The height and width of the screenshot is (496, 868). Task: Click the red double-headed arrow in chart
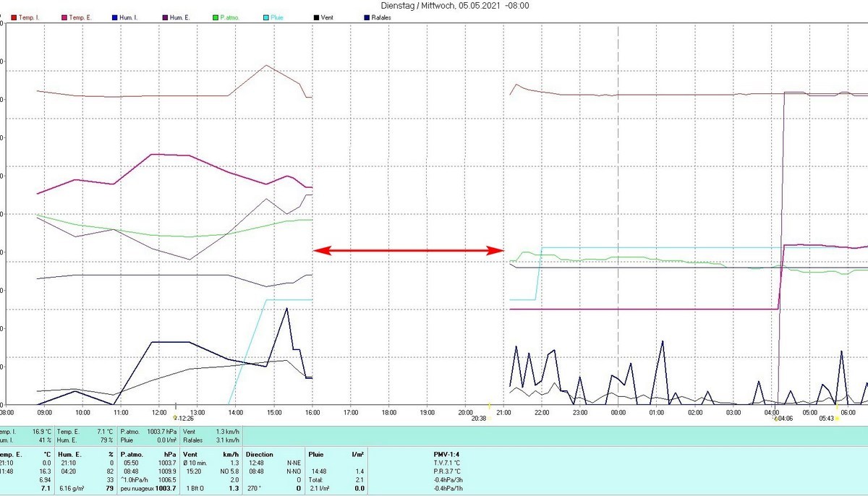pos(409,251)
